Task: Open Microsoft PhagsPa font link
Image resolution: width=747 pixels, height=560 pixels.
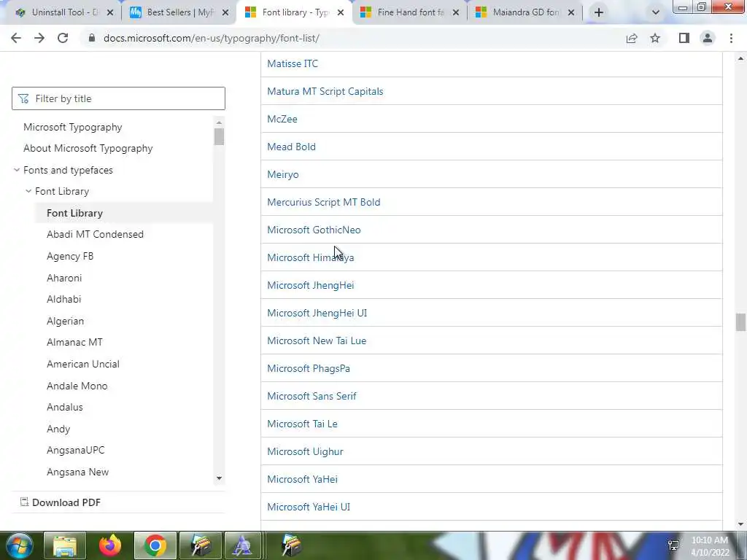Action: 309,368
